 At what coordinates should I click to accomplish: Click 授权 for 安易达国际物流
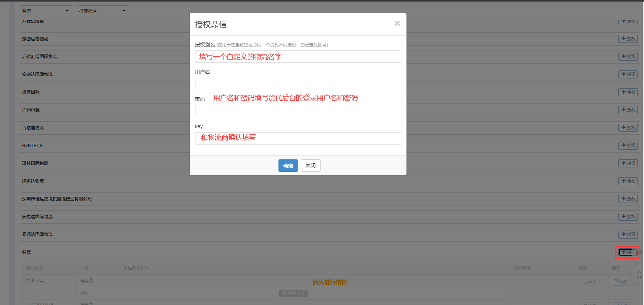pos(628,216)
